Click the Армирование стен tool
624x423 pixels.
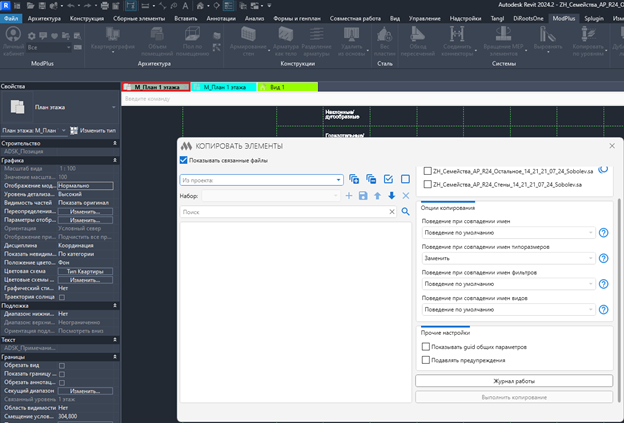click(248, 42)
